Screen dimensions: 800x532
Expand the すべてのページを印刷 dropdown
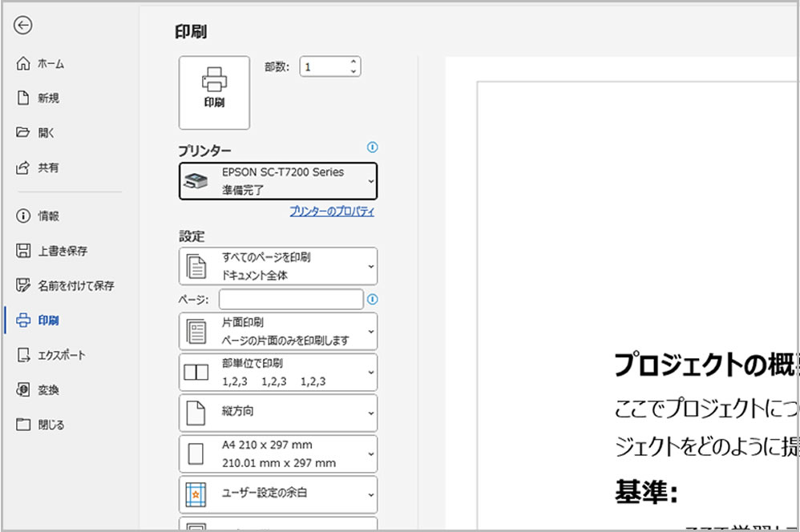[x=278, y=266]
